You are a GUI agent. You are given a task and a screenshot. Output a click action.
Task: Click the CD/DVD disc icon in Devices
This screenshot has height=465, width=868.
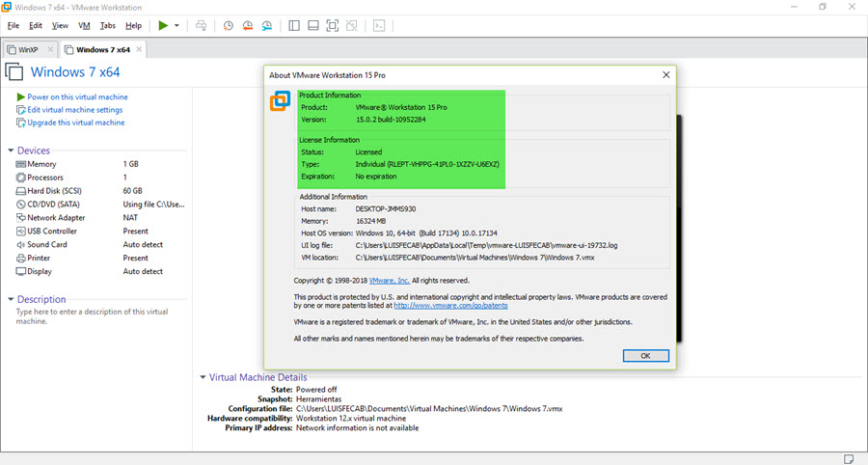tap(21, 205)
